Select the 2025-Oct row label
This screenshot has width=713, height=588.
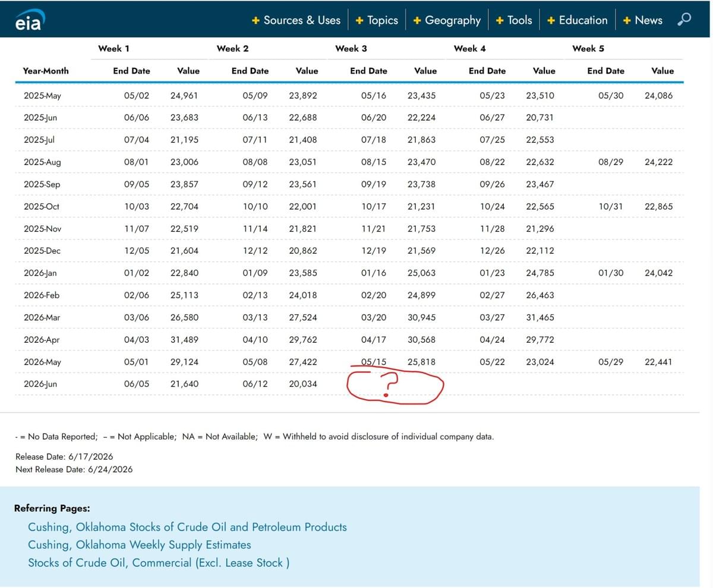tap(42, 207)
